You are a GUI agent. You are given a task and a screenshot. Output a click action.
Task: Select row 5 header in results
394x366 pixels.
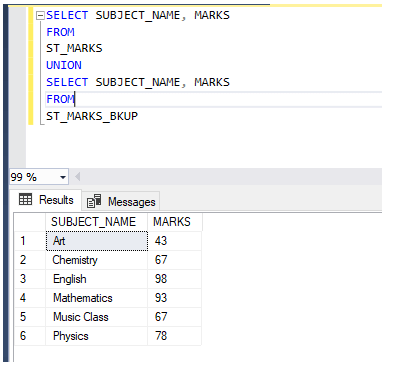point(30,317)
